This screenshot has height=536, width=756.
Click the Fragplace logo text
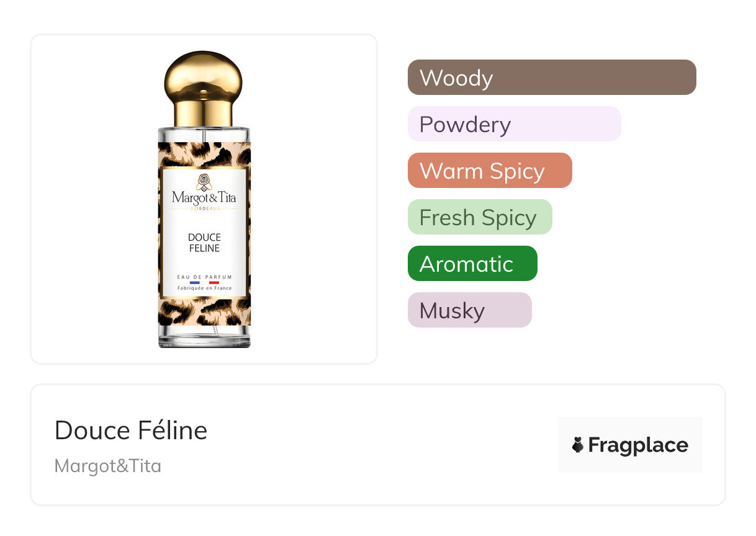tap(637, 445)
